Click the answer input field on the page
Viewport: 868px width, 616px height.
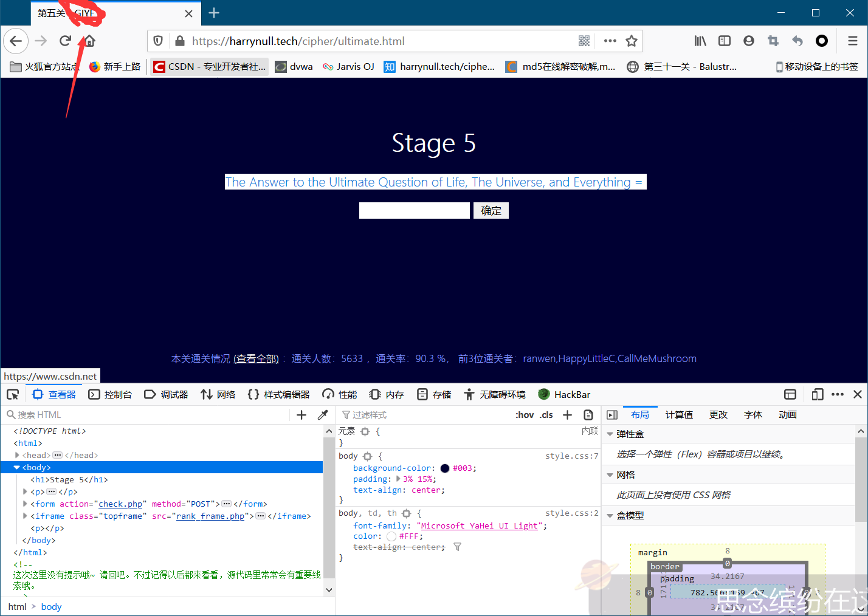coord(414,210)
